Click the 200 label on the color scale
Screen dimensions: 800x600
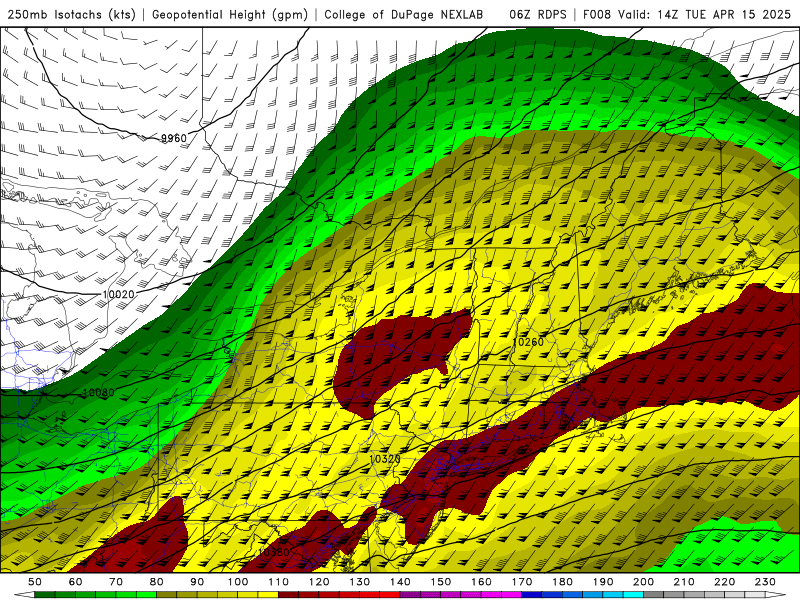(643, 582)
